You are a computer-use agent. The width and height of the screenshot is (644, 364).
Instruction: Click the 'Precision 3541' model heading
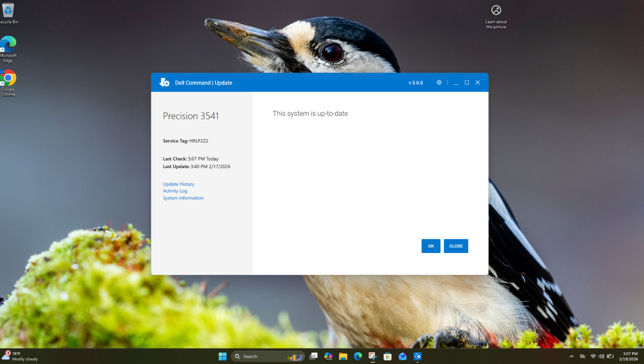point(191,116)
